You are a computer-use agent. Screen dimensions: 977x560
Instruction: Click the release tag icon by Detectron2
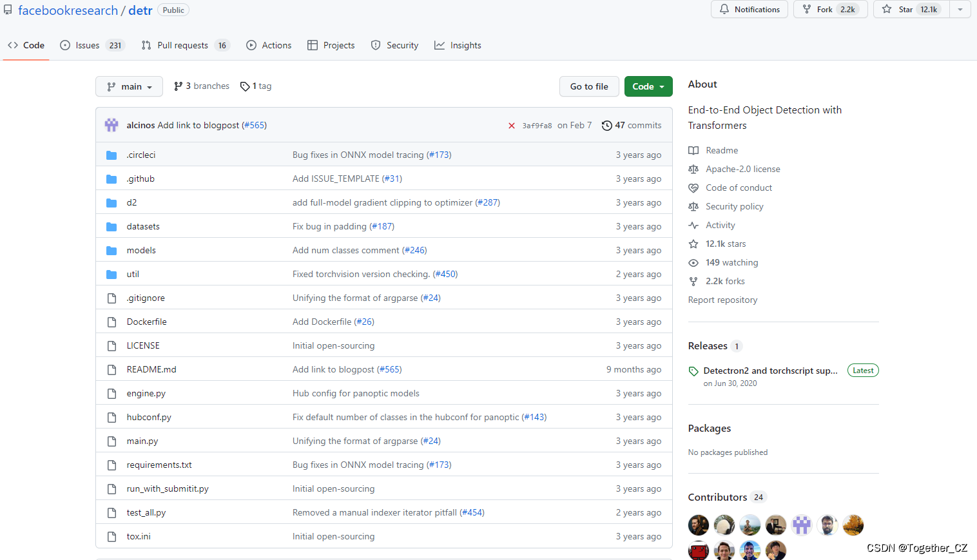coord(693,371)
